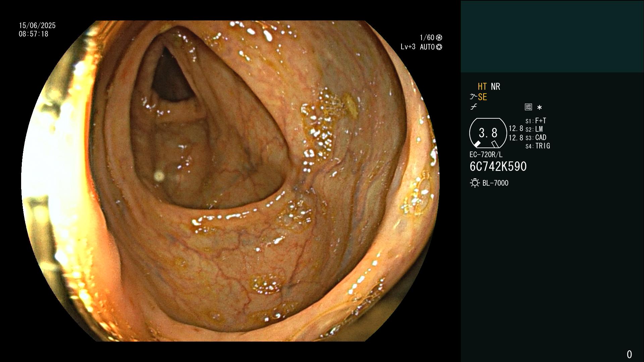Image resolution: width=644 pixels, height=362 pixels.
Task: Click the upper 12.8 diameter value
Action: click(516, 128)
